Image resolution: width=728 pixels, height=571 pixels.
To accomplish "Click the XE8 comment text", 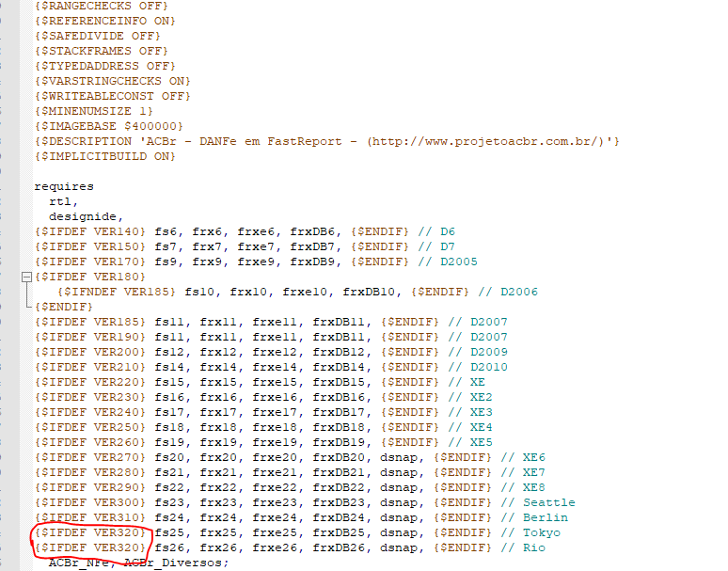I will click(x=534, y=487).
